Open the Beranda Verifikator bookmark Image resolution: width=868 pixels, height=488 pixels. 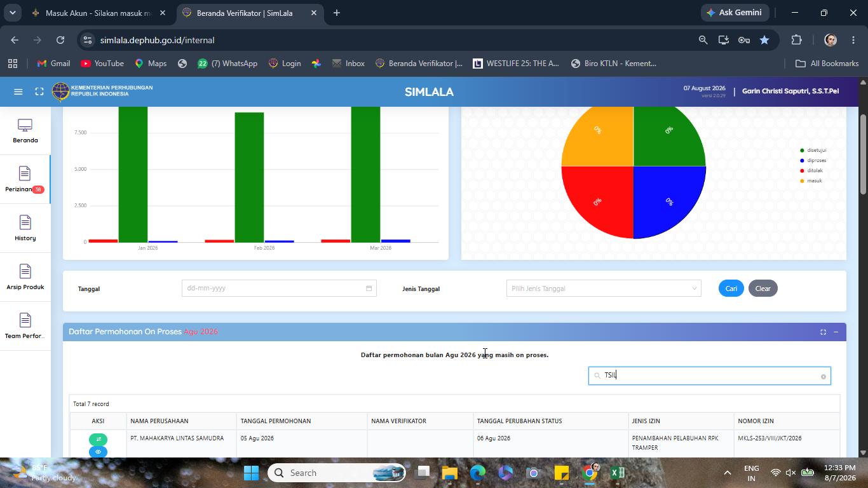click(x=419, y=64)
